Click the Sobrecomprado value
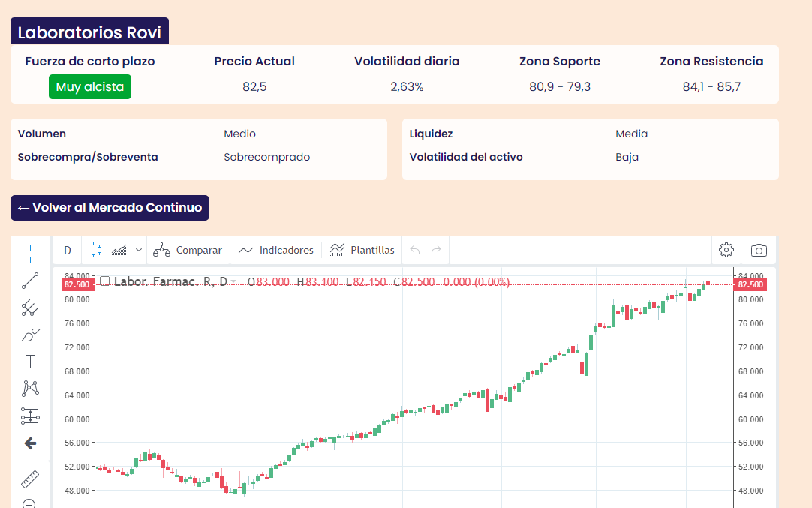 coord(266,157)
